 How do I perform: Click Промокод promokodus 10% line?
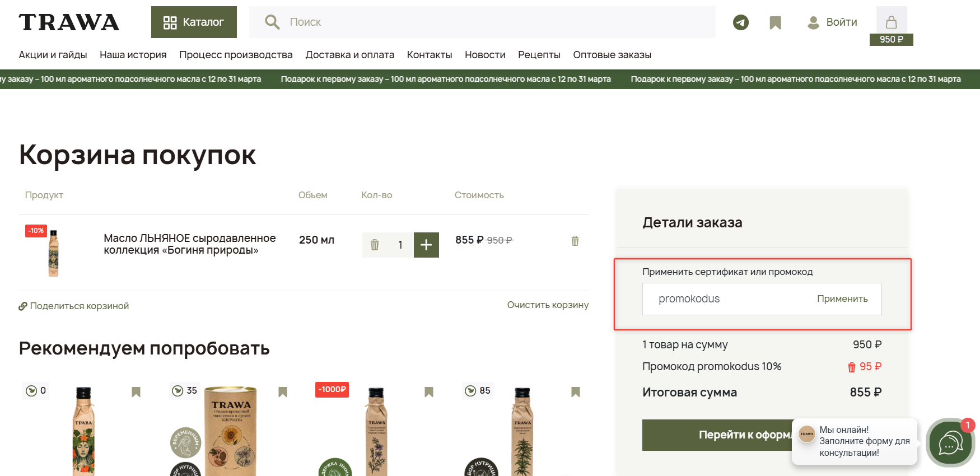click(712, 367)
